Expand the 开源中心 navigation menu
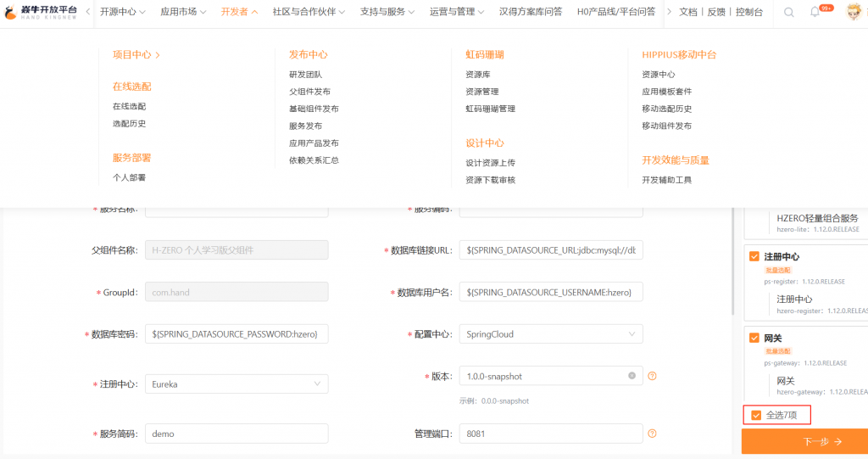868x459 pixels. pyautogui.click(x=122, y=13)
